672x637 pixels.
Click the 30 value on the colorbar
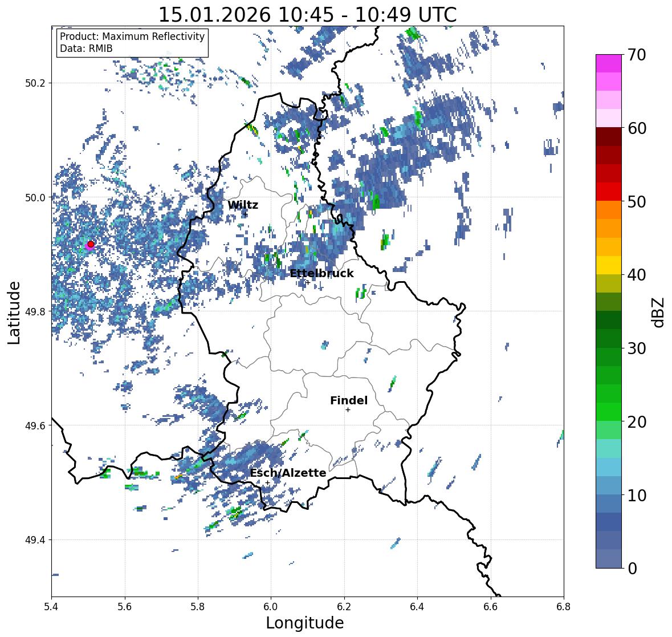click(x=637, y=348)
